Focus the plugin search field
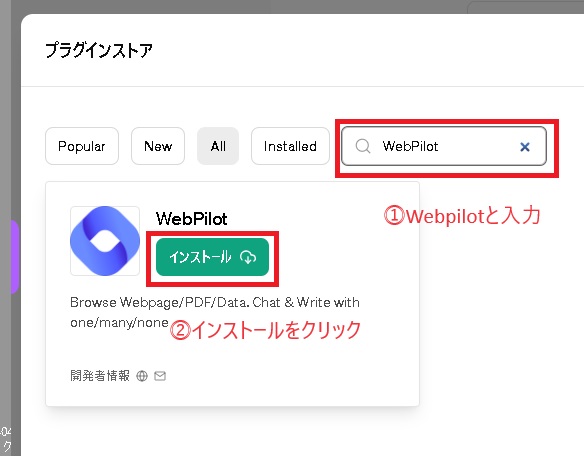This screenshot has width=584, height=456. (x=444, y=146)
